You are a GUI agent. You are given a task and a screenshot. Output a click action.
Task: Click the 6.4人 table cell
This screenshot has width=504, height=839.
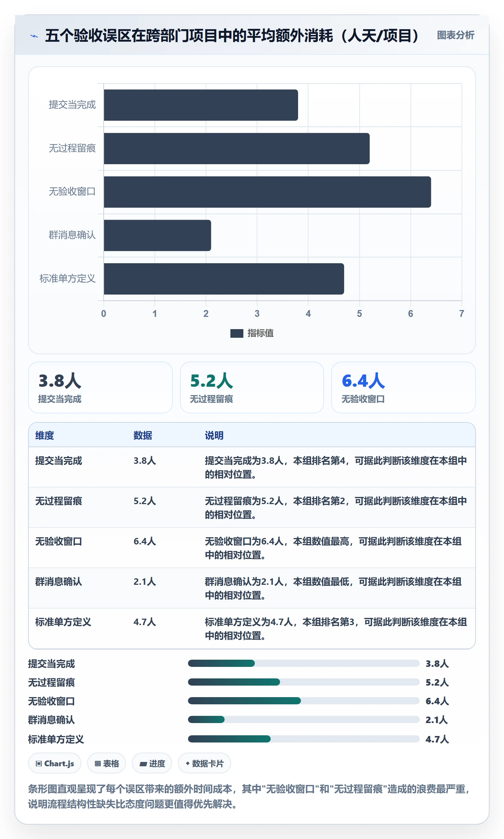145,542
